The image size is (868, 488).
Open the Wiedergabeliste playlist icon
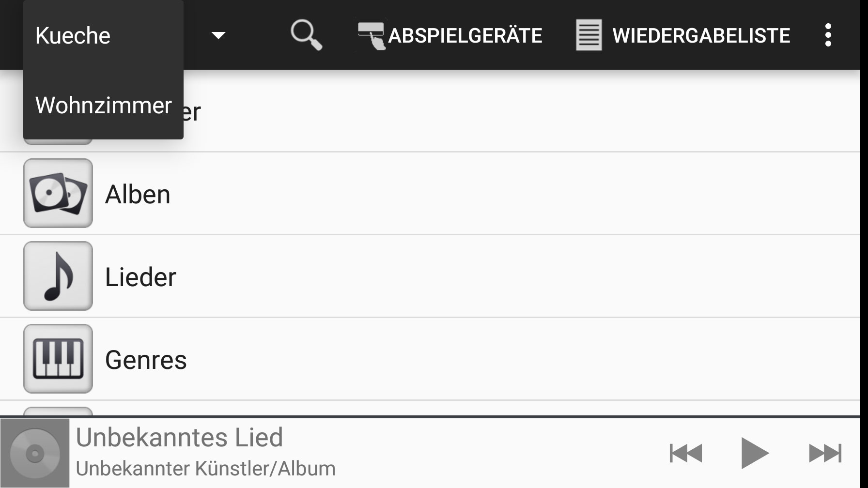pos(589,35)
